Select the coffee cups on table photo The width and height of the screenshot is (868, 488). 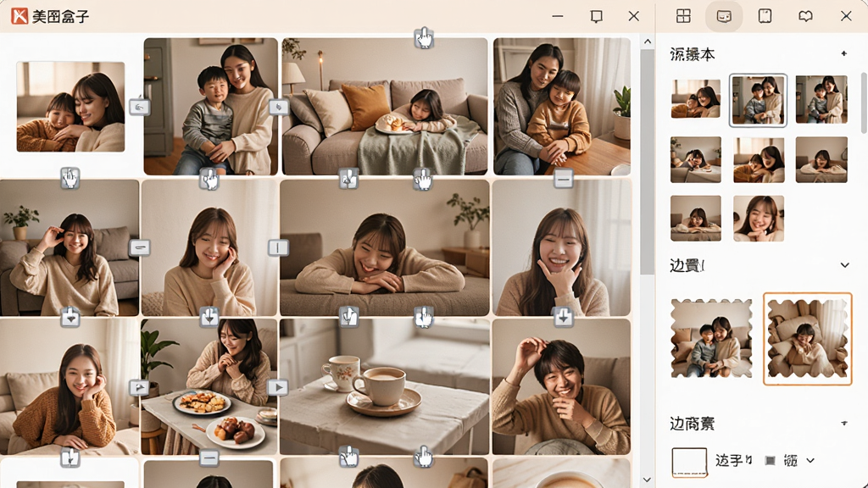(385, 386)
